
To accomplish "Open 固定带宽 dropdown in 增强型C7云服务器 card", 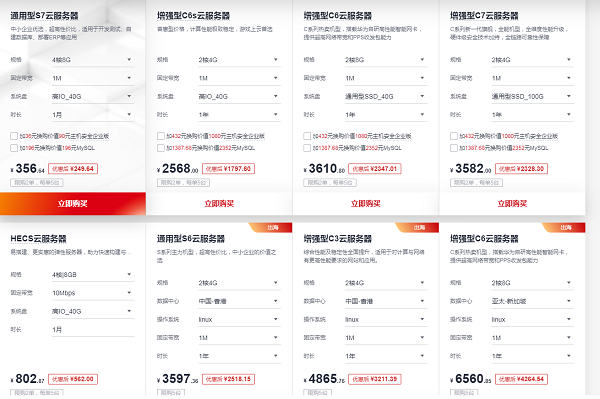I will [x=532, y=78].
